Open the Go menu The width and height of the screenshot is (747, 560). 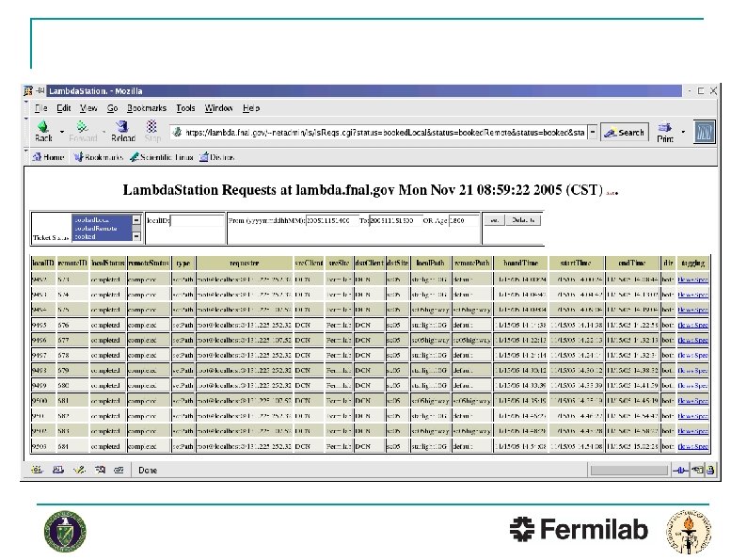click(x=113, y=108)
